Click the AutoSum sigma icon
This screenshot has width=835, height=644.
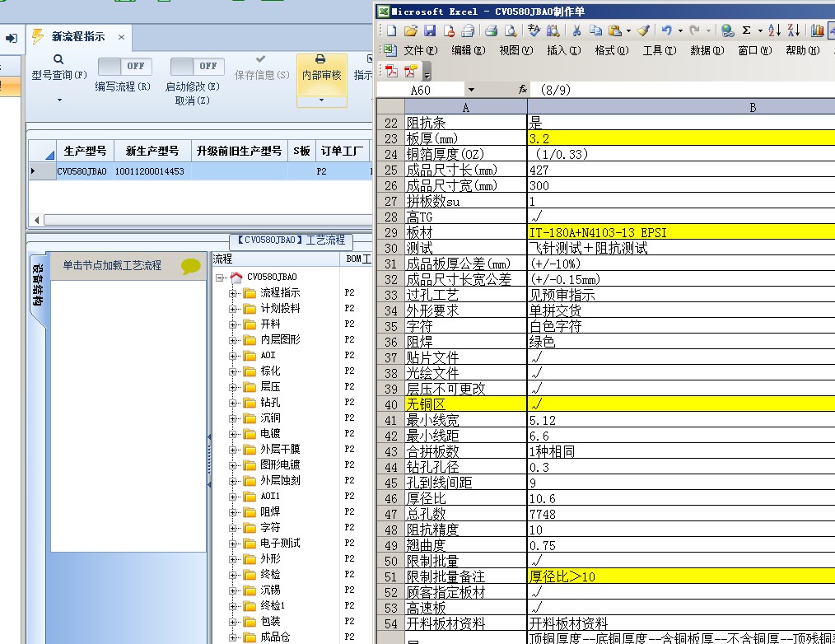click(x=747, y=30)
